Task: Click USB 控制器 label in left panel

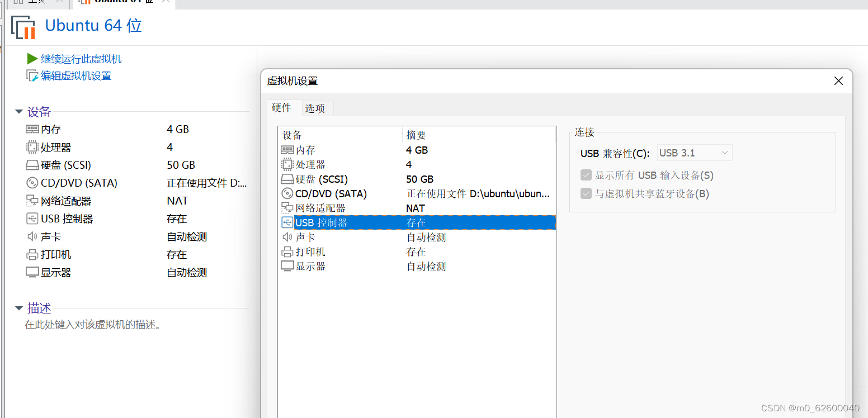Action: [x=67, y=218]
